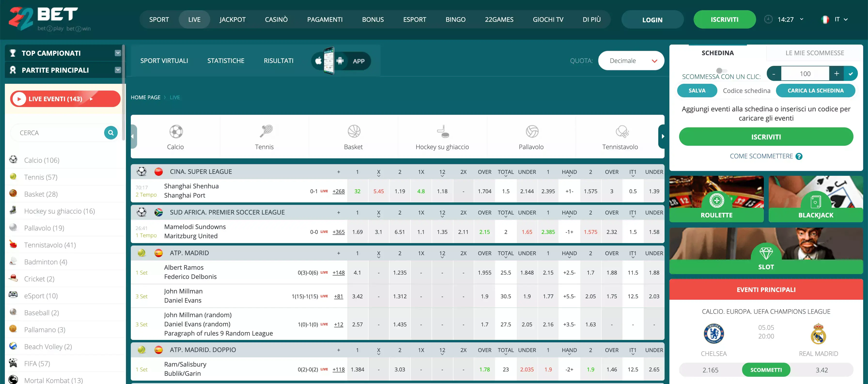This screenshot has height=384, width=868.
Task: Click the Badminton shuttlecock icon in sidebar
Action: pos(13,261)
